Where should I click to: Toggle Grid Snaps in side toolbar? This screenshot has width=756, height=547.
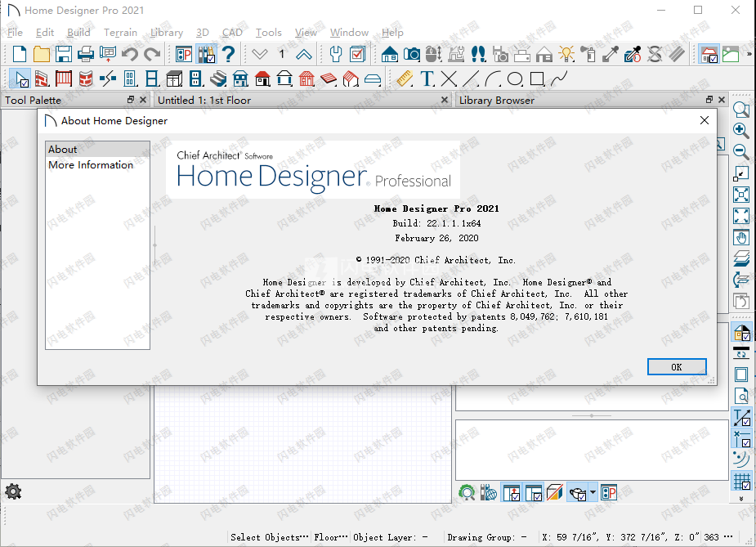coord(741,481)
